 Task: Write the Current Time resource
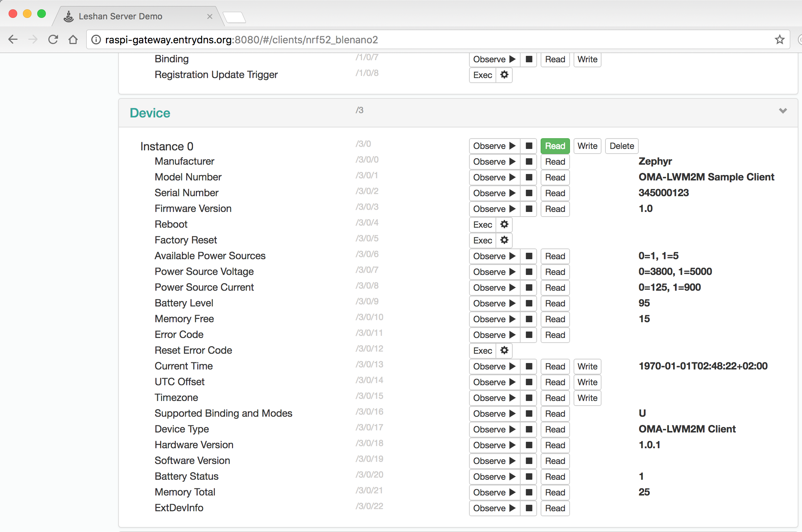[x=587, y=367]
